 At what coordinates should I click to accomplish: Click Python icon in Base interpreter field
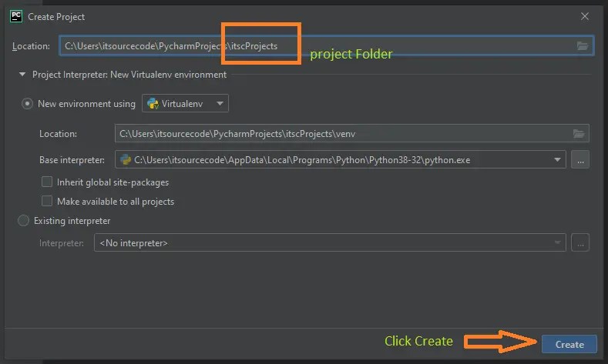[x=126, y=159]
